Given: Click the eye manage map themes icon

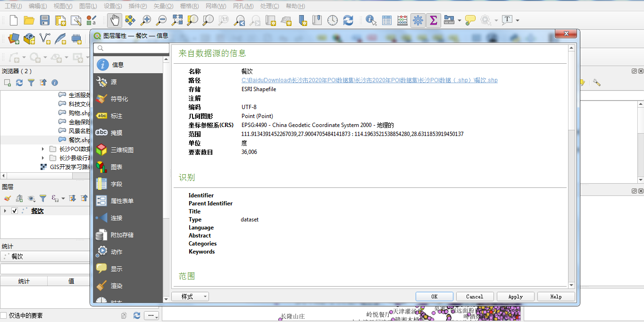Looking at the screenshot, I should coord(31,198).
